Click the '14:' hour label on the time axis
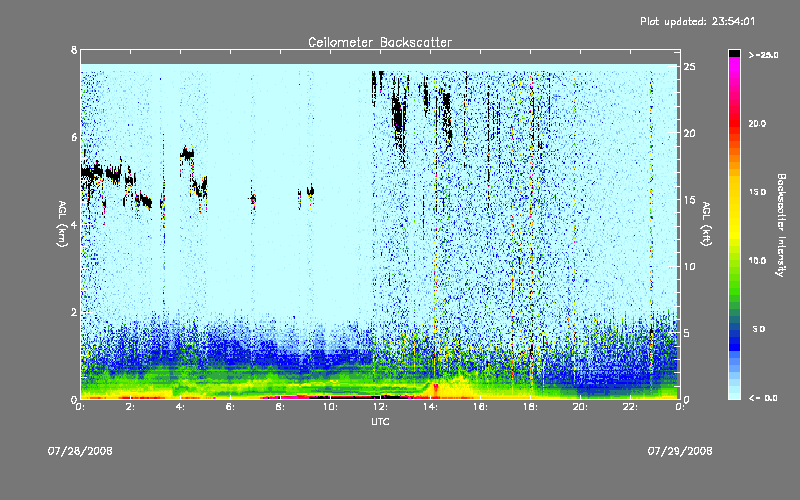The height and width of the screenshot is (500, 800). (430, 407)
